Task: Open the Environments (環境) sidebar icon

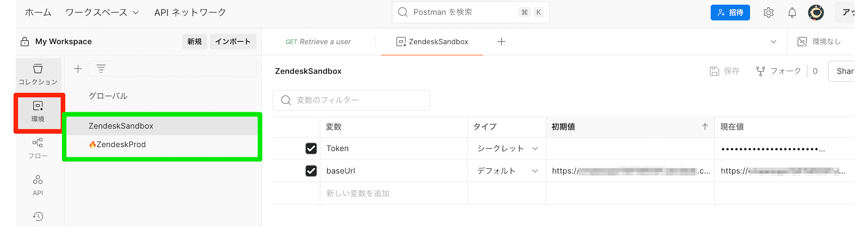Action: [38, 111]
